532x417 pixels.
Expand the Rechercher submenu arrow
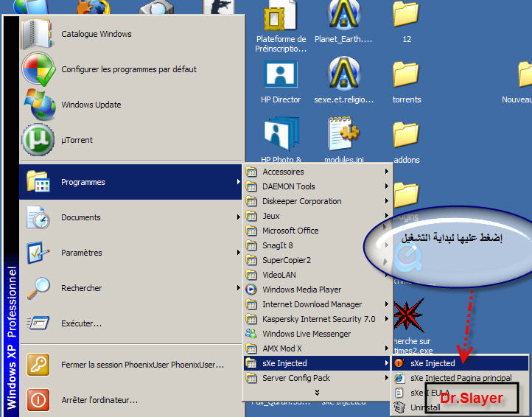[239, 288]
